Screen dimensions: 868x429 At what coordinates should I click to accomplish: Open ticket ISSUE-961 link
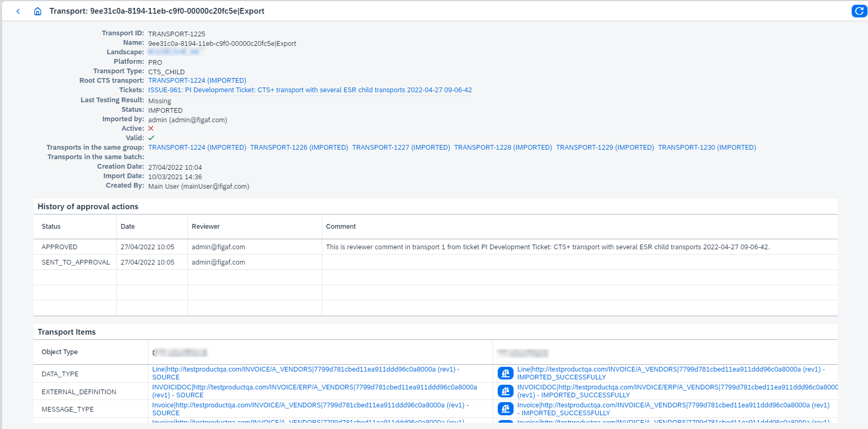[x=310, y=90]
